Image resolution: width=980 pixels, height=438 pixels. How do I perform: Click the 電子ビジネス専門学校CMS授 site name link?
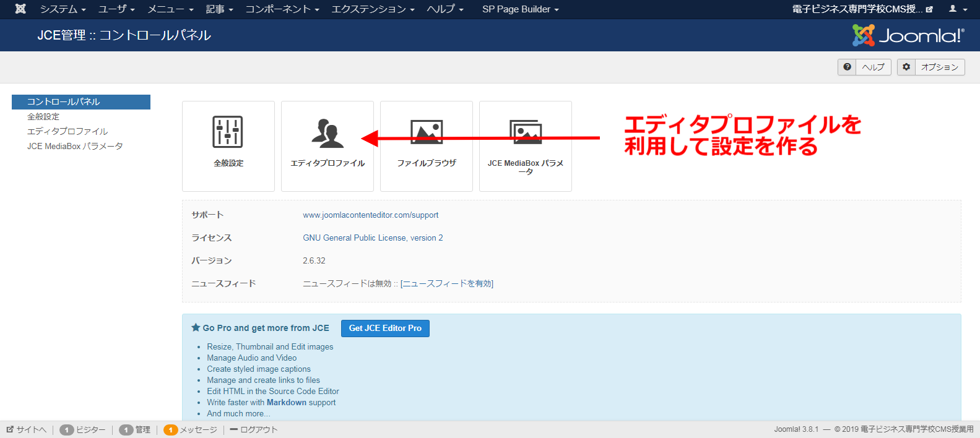click(857, 9)
